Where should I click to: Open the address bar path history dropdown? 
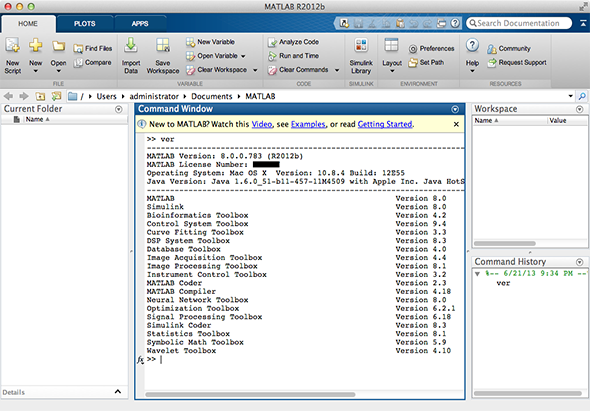point(570,96)
